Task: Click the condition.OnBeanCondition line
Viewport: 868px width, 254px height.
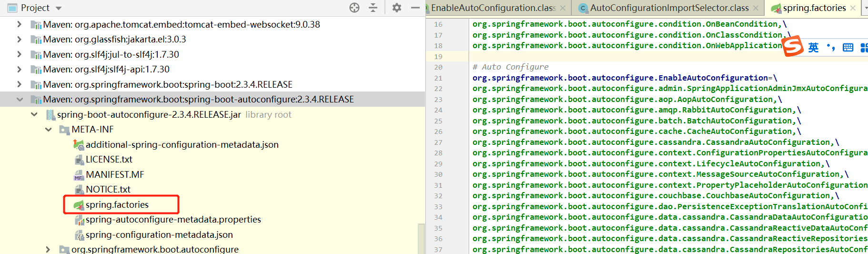Action: pos(629,24)
